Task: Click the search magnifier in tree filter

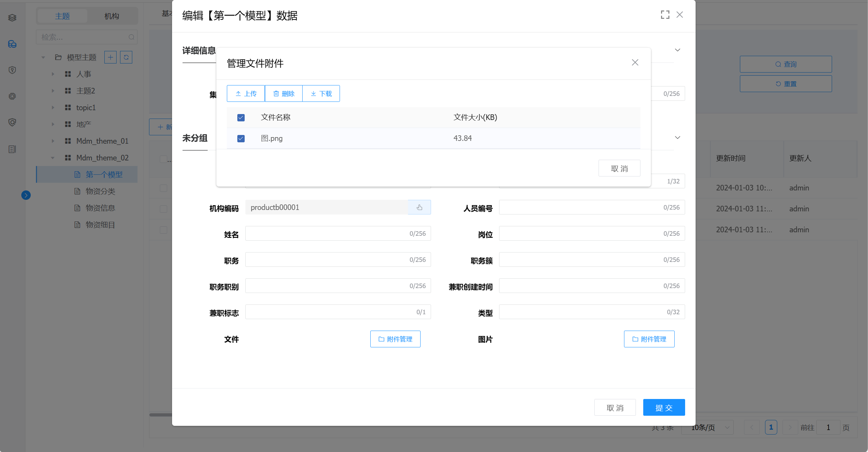Action: 132,37
